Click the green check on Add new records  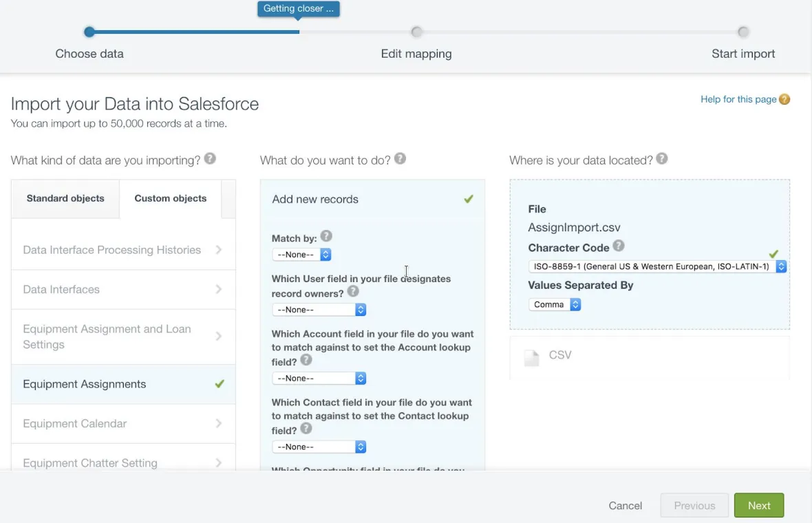coord(469,199)
